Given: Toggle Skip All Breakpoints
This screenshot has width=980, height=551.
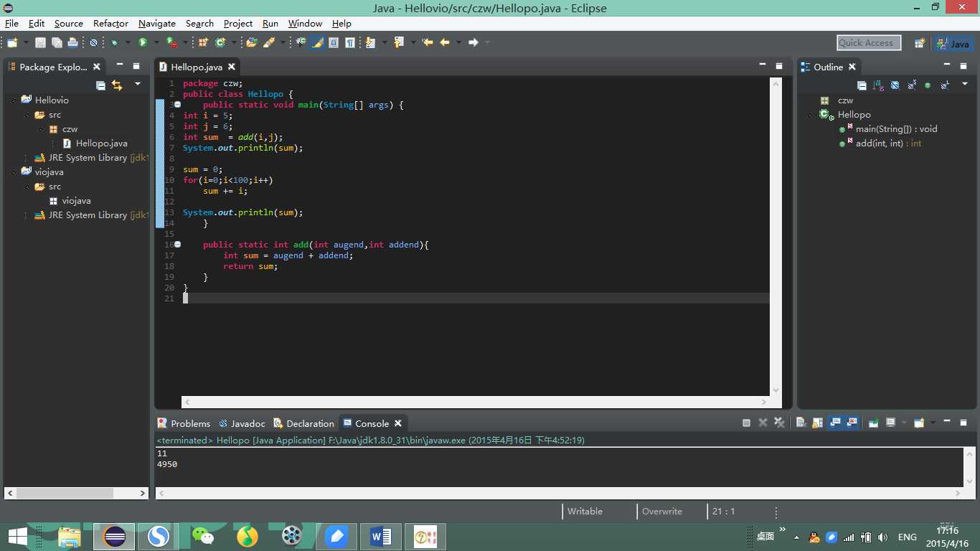Looking at the screenshot, I should pyautogui.click(x=93, y=42).
